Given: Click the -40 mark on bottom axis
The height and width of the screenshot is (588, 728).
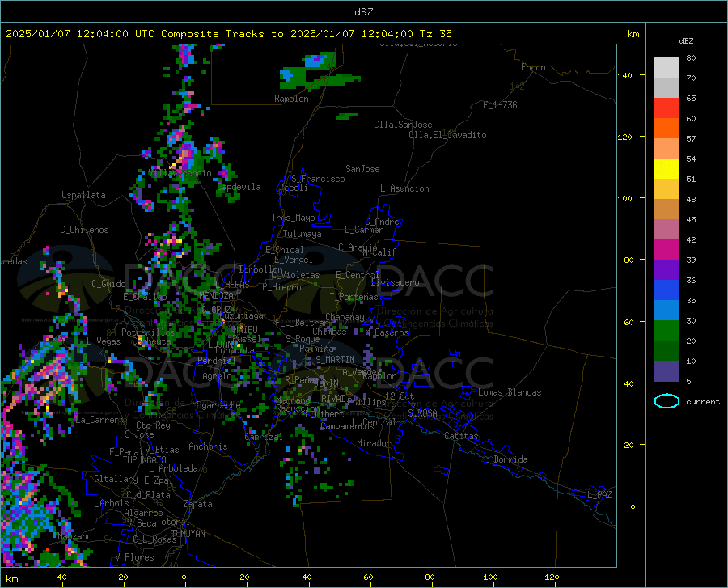Looking at the screenshot, I should coord(59,577).
